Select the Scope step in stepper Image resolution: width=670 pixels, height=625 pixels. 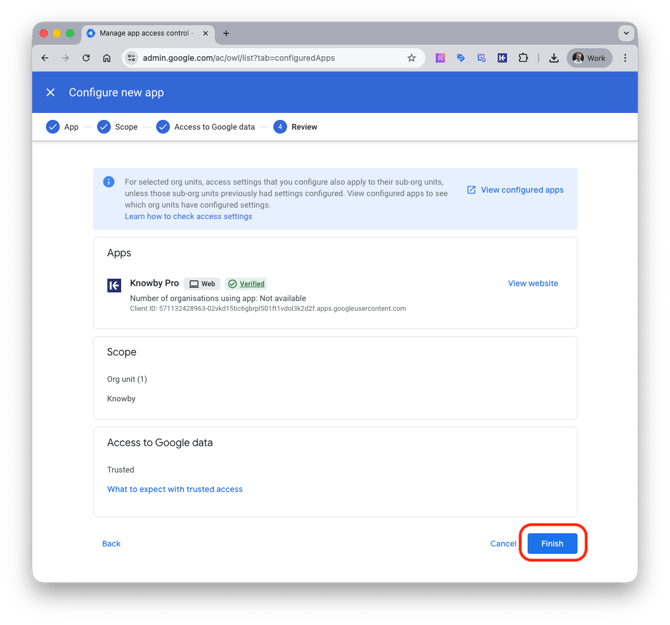pyautogui.click(x=117, y=127)
